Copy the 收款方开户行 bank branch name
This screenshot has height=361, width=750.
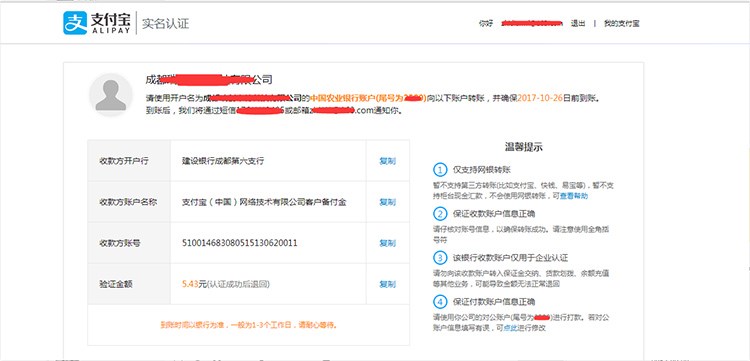tap(387, 161)
